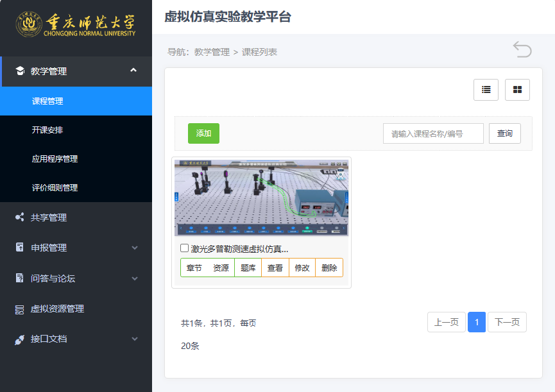Collapse the 教学管理 menu chevron

pos(133,71)
